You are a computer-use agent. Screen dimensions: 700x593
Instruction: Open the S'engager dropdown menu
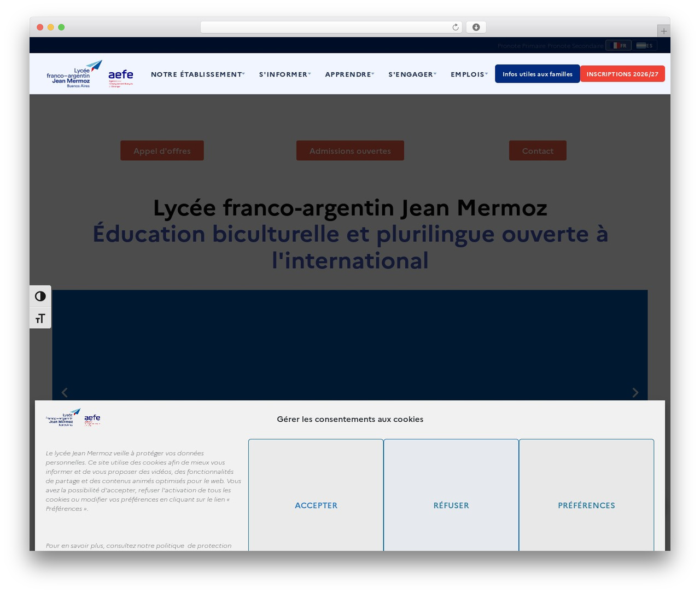(412, 74)
